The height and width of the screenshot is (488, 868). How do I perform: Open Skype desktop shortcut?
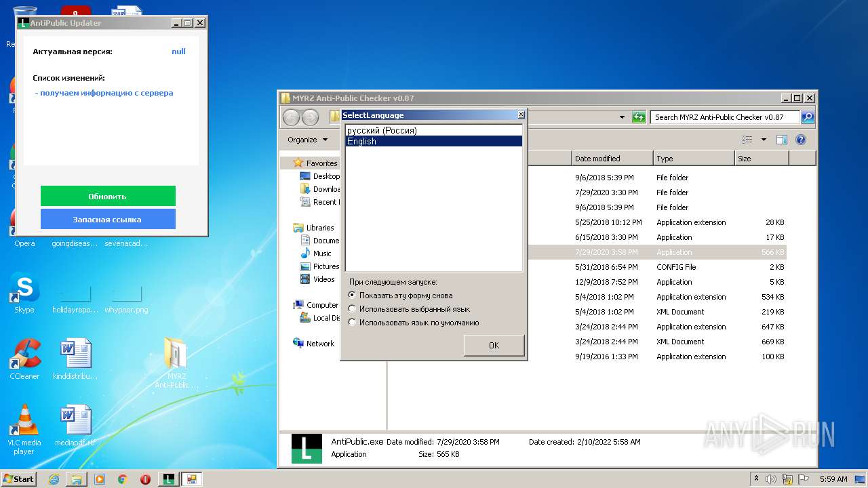[x=24, y=293]
